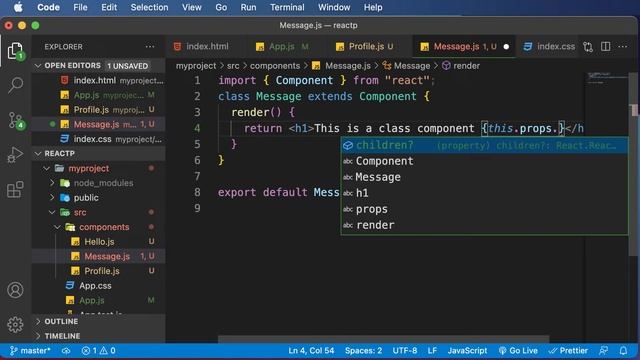Open the Code application menu
The image size is (640, 360).
coord(48,7)
